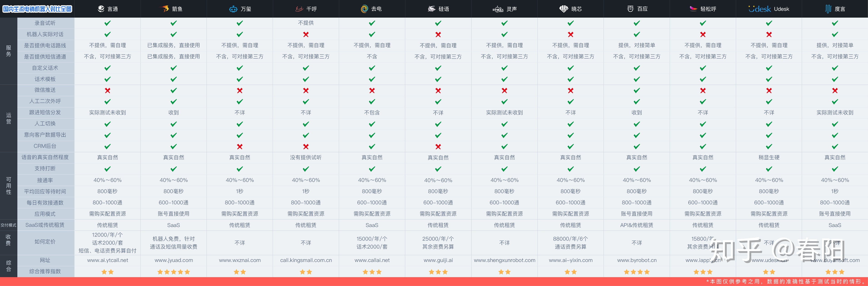
Task: Click 千呼's 没有提供试听 cell
Action: tap(306, 158)
